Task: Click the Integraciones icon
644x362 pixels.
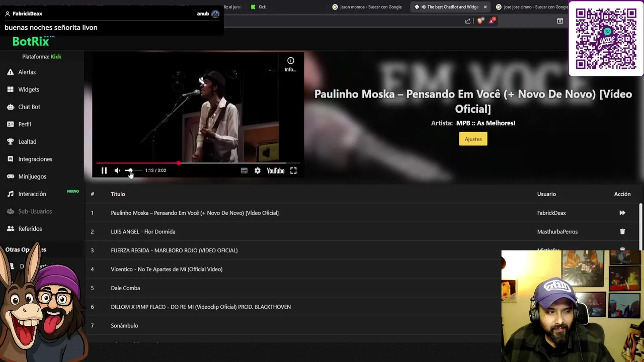Action: [10, 159]
